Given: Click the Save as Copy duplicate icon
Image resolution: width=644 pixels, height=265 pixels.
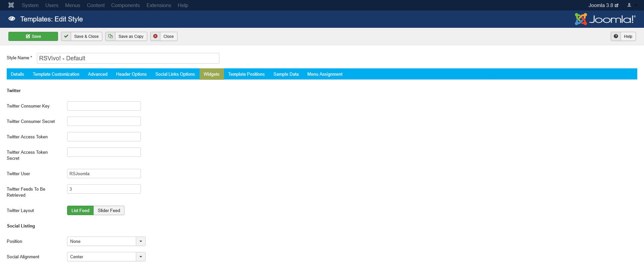Looking at the screenshot, I should pos(110,36).
